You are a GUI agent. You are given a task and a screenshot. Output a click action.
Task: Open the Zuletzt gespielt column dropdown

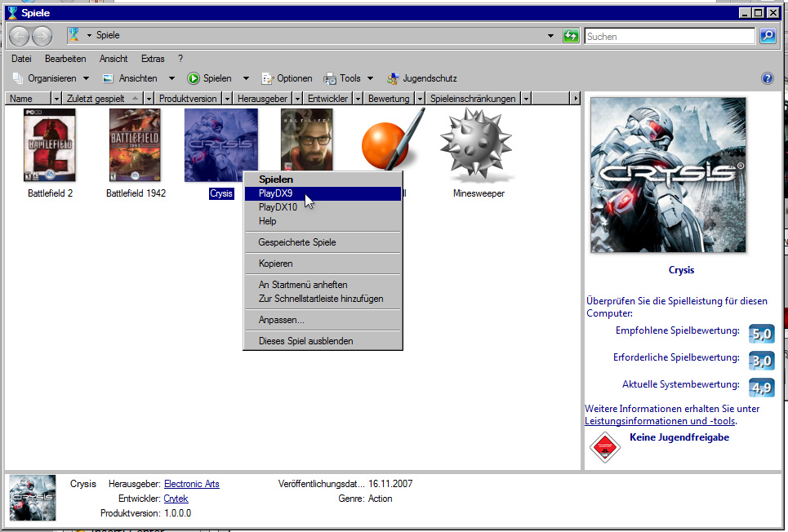[x=149, y=99]
